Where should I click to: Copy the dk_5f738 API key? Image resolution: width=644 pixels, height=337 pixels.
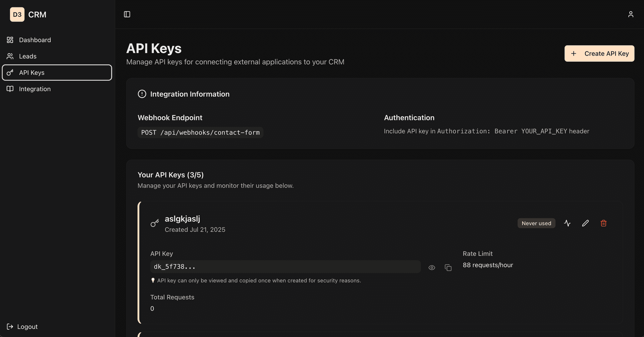tap(448, 268)
